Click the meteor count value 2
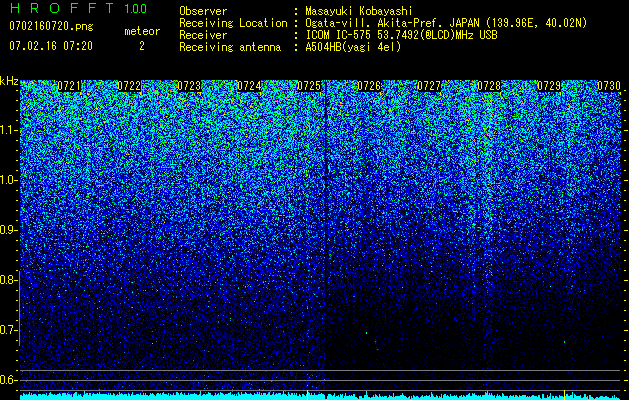This screenshot has height=400, width=629. pos(142,46)
